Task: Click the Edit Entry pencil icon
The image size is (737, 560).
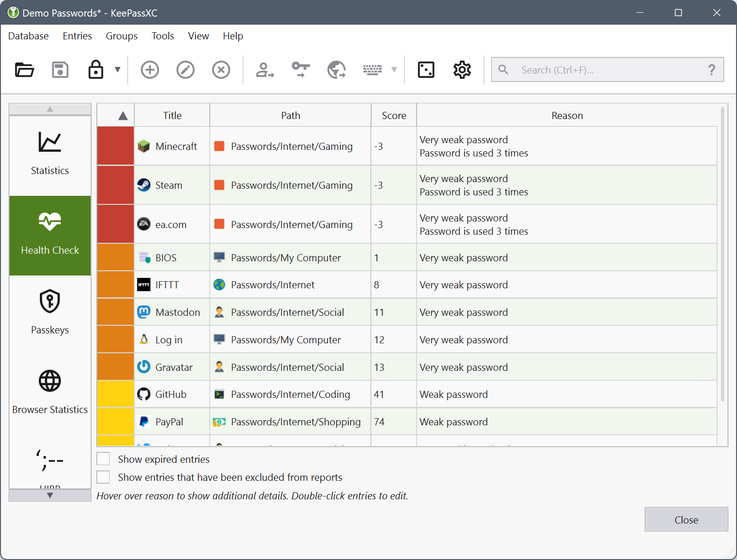Action: [186, 70]
